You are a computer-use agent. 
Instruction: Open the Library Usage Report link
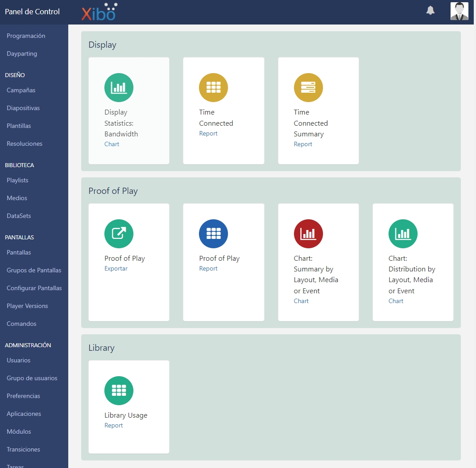pyautogui.click(x=114, y=425)
